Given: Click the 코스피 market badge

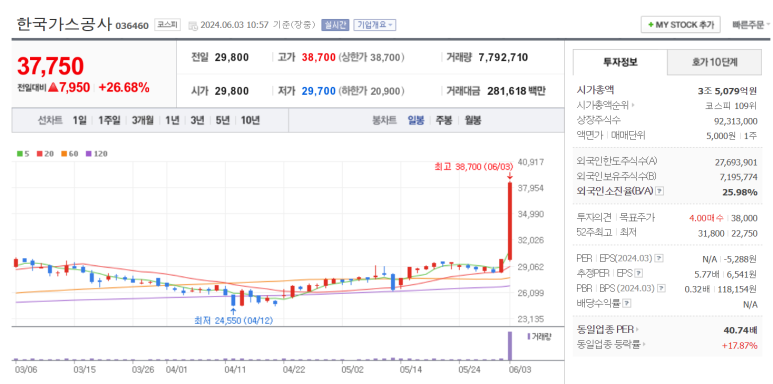Looking at the screenshot, I should [x=168, y=24].
